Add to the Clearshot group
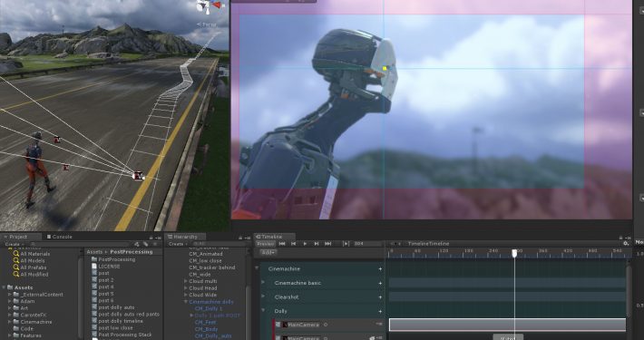Viewport: 644px width, 340px height. tap(380, 297)
